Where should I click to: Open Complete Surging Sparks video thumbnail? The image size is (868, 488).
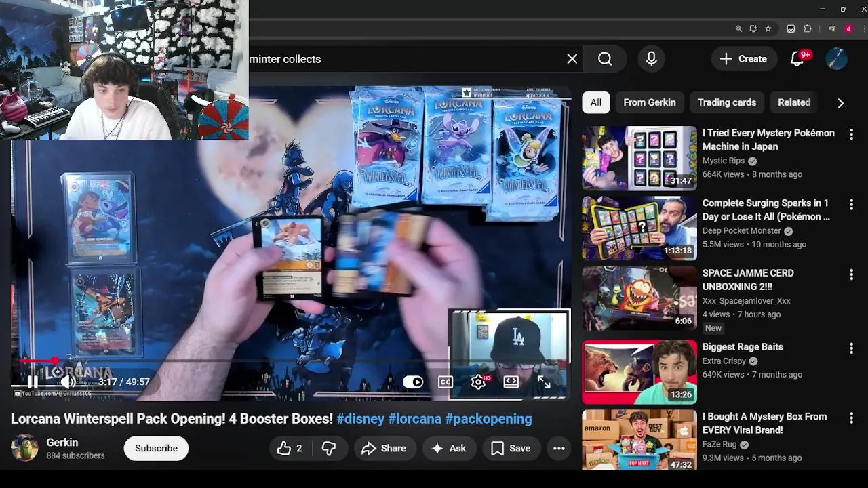point(639,228)
